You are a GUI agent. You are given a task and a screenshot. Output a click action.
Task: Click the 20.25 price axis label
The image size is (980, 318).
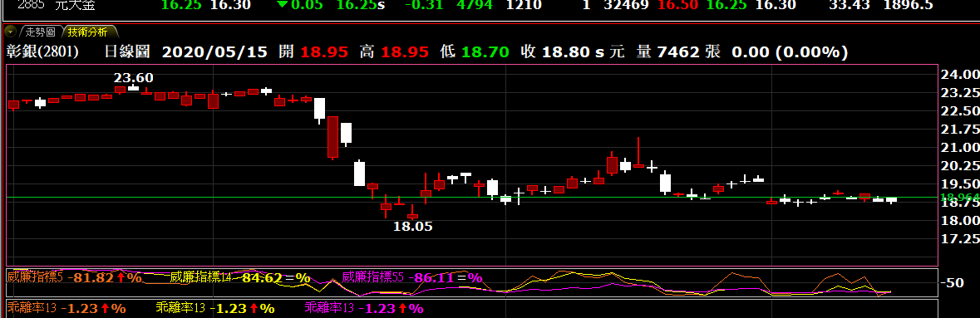tap(959, 165)
